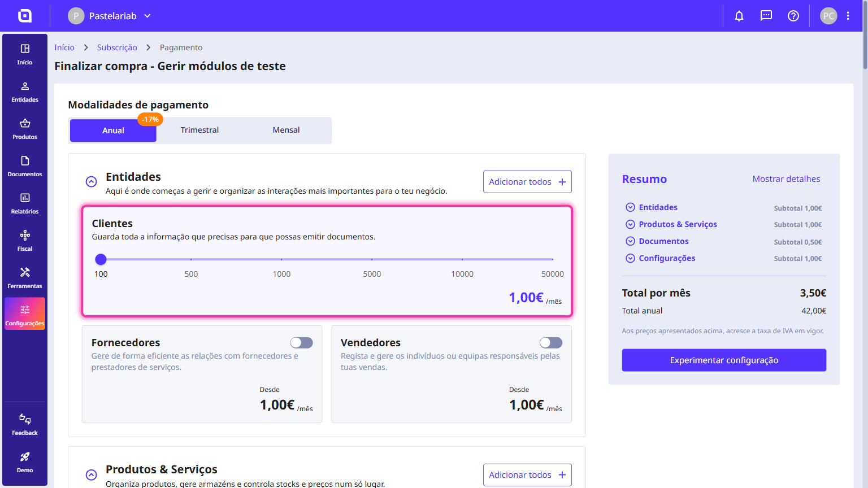
Task: Go to Início in the sidebar
Action: pos(25,54)
